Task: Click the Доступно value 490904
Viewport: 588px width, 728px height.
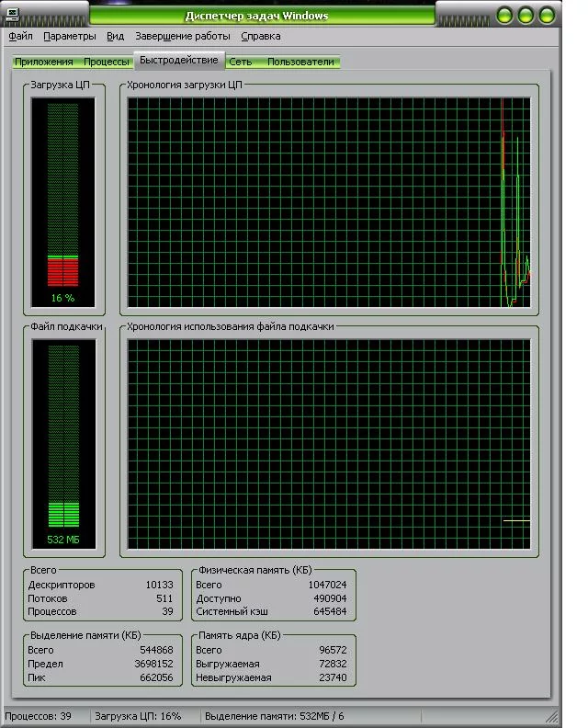Action: coord(330,598)
